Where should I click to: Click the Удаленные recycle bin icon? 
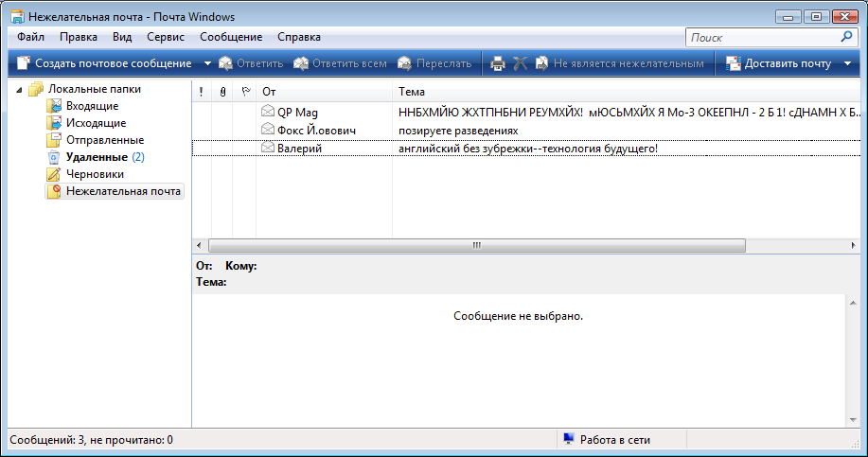(x=54, y=157)
